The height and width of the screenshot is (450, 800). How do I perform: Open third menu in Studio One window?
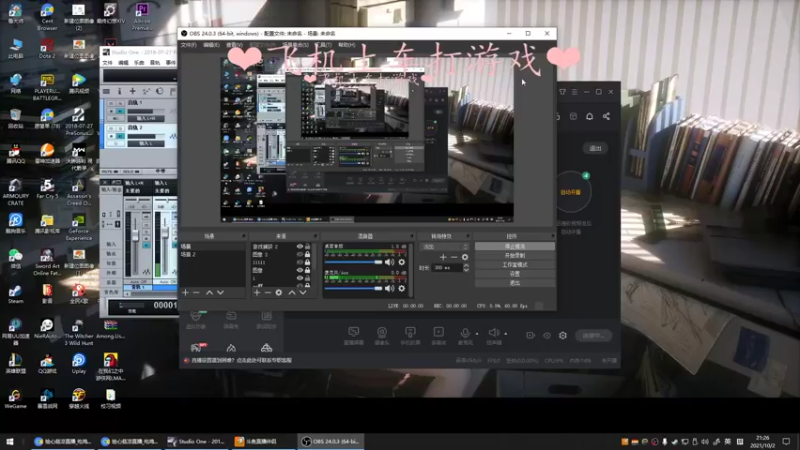[x=139, y=63]
